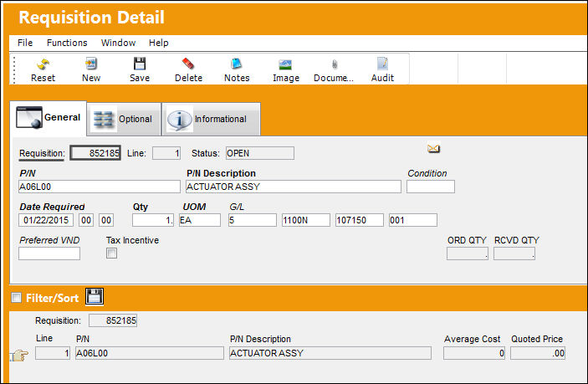
Task: Click the Line cell in the list row
Action: pyautogui.click(x=53, y=353)
